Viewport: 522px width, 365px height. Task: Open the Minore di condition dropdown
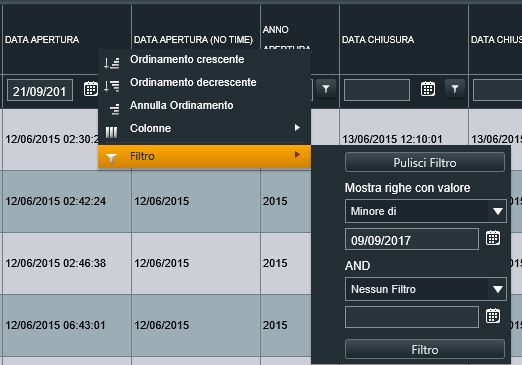point(426,211)
